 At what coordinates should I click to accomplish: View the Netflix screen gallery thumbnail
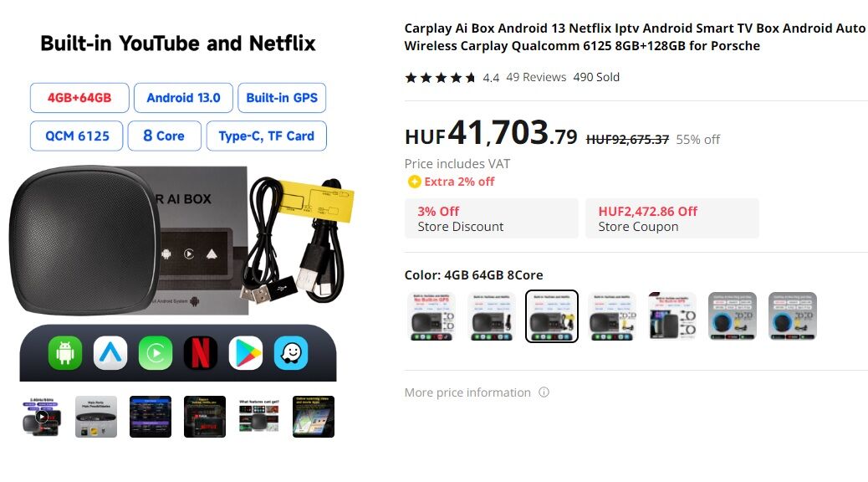pos(205,417)
